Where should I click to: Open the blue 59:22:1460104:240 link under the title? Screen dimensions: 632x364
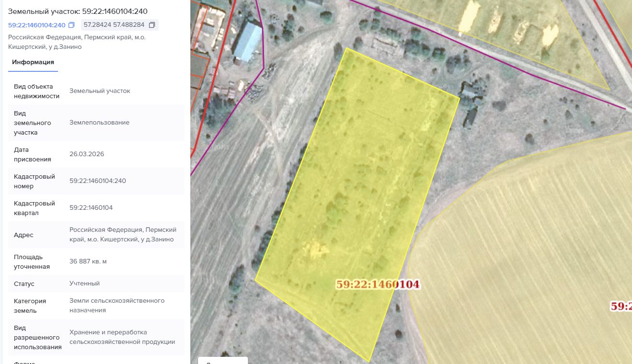click(x=37, y=25)
